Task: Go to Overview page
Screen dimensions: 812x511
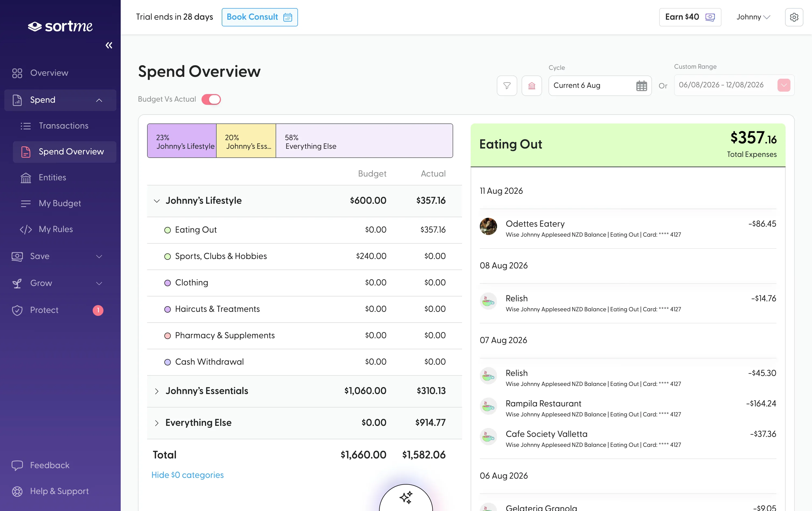Action: tap(49, 73)
